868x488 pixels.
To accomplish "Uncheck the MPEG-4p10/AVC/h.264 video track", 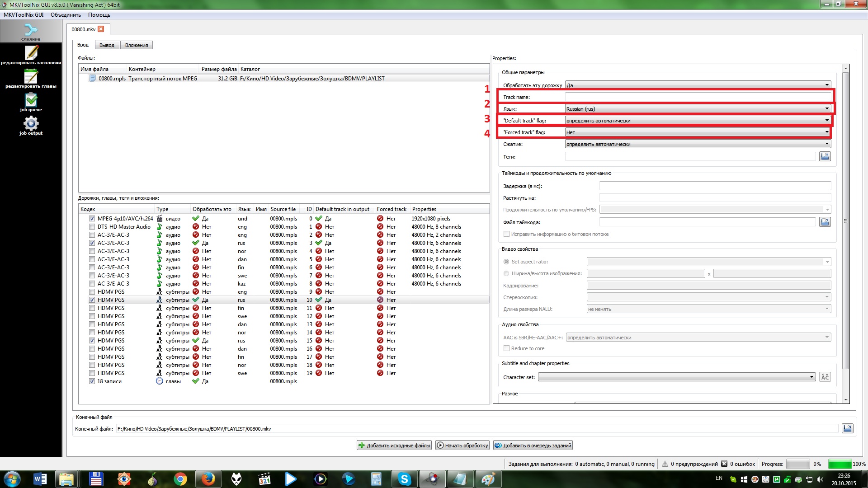I will pyautogui.click(x=92, y=219).
